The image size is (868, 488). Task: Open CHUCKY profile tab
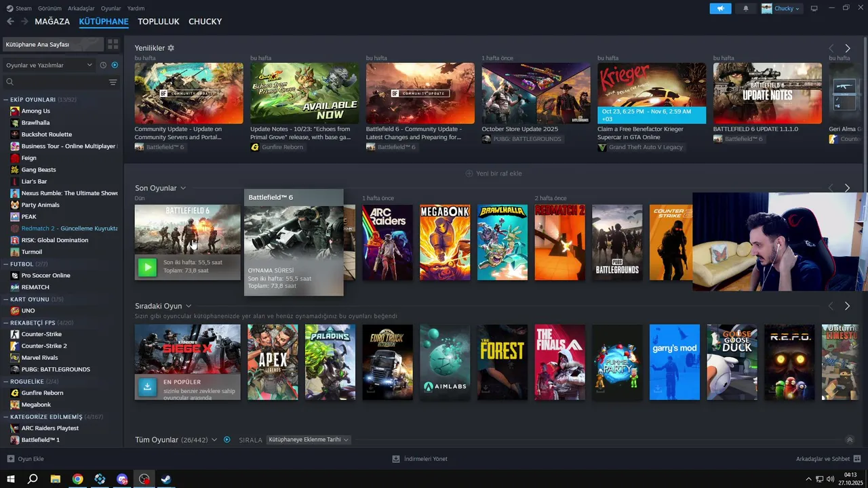[205, 22]
